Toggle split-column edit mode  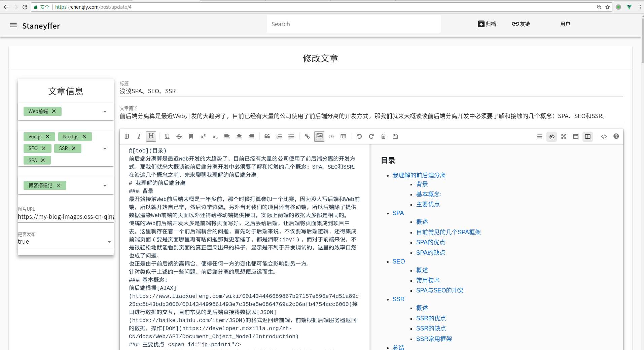coord(588,136)
